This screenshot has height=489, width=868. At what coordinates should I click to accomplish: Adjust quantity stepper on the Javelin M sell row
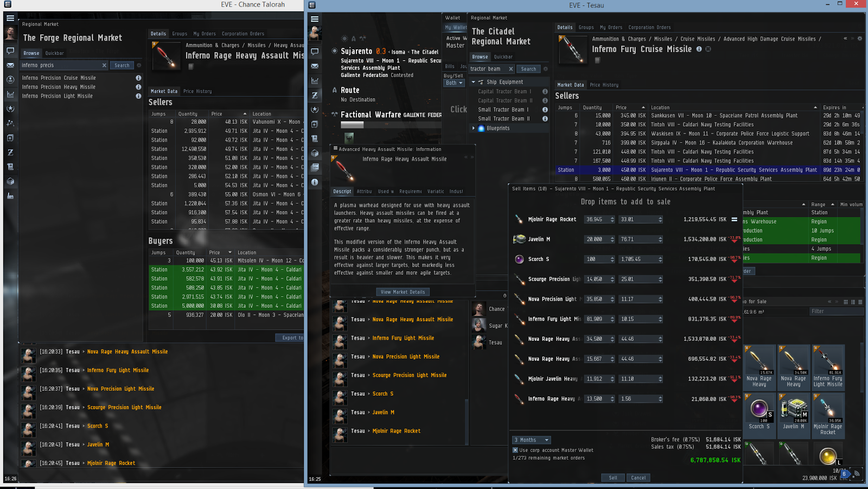point(612,239)
